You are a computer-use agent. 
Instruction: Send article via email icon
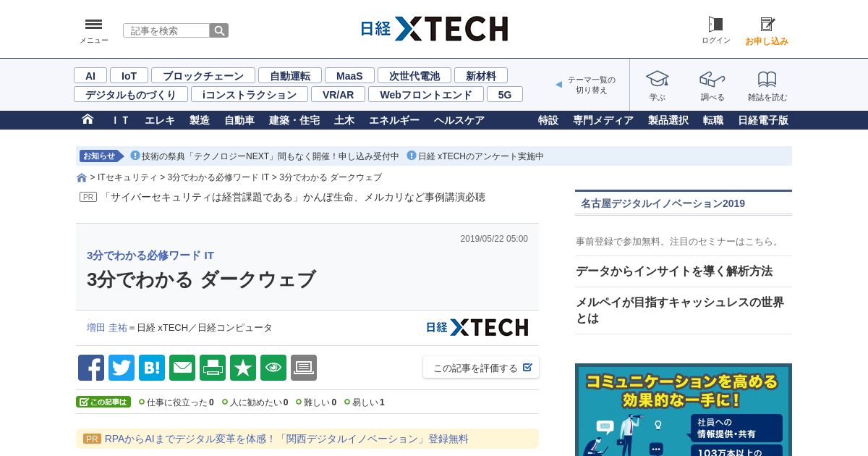pyautogui.click(x=182, y=368)
